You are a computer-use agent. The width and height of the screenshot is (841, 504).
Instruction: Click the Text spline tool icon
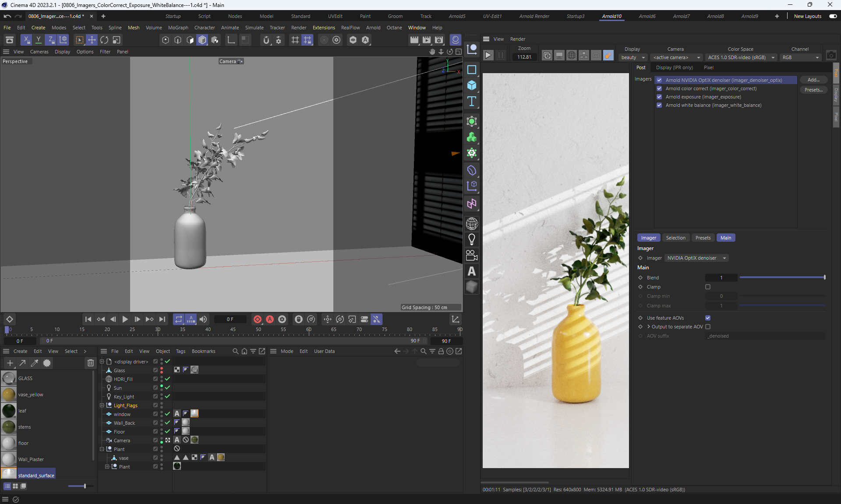pos(472,102)
